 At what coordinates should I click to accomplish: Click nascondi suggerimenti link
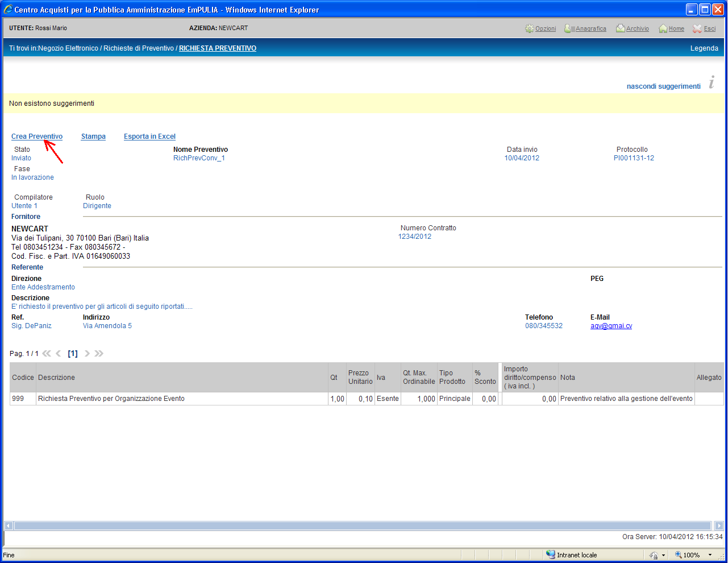pos(663,86)
